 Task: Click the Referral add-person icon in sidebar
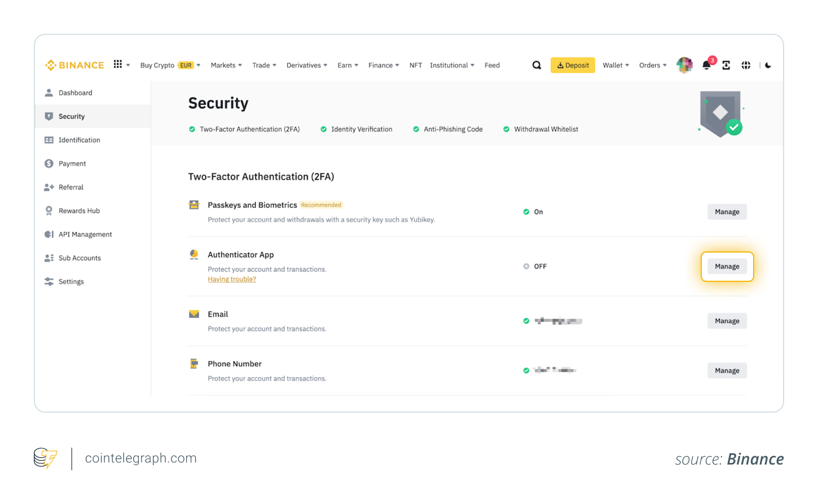[49, 187]
